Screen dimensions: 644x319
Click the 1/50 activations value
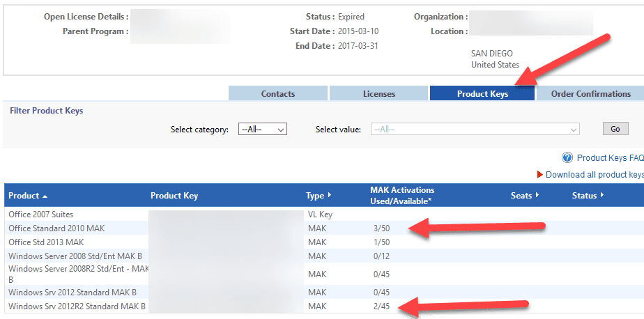[x=381, y=242]
